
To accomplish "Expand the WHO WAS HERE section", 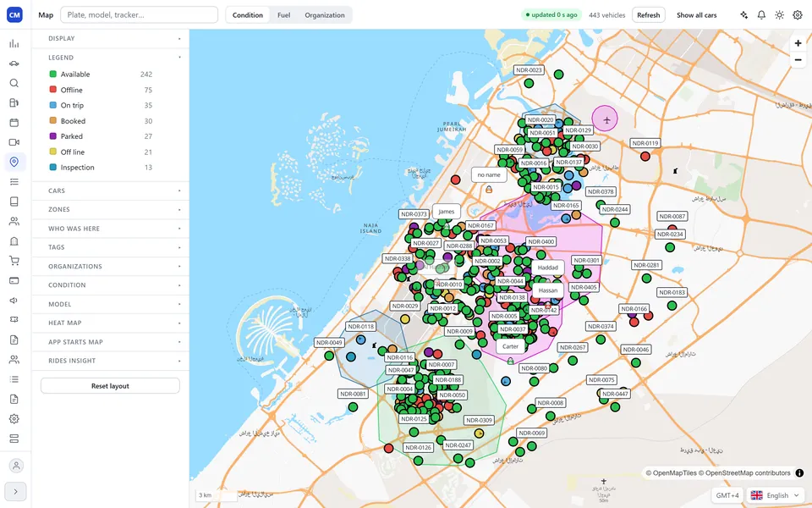I will coord(110,229).
